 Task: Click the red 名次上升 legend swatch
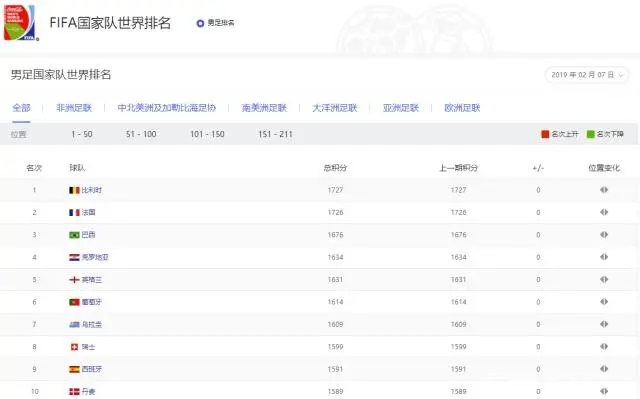(x=545, y=134)
